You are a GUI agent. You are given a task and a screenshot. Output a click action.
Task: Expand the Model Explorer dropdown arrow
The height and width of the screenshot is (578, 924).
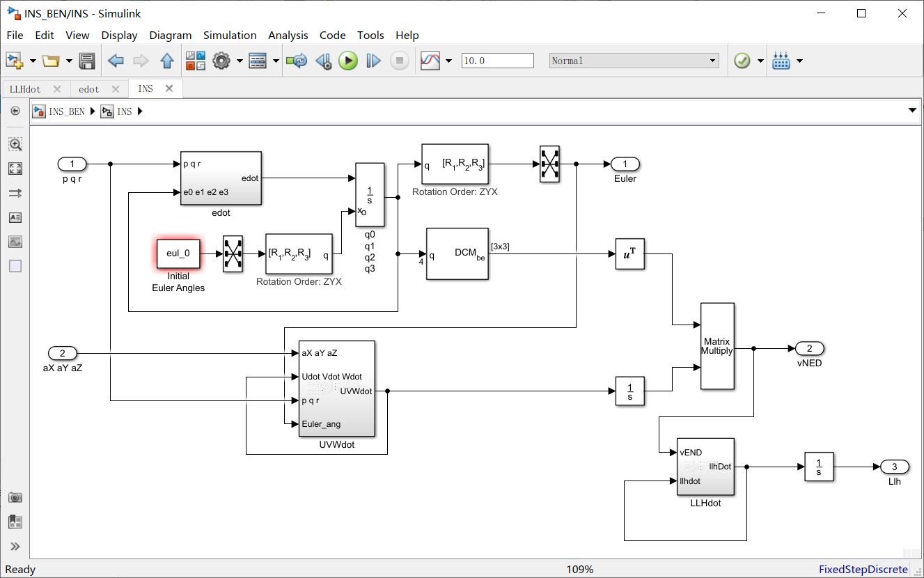coord(276,61)
